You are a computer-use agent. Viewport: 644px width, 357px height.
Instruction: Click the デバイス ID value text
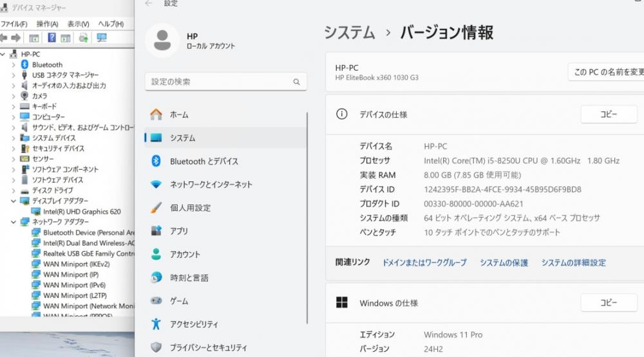click(503, 190)
